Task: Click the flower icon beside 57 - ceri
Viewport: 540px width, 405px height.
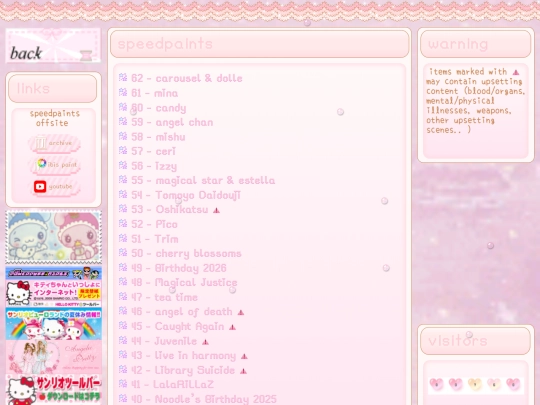Action: click(123, 150)
